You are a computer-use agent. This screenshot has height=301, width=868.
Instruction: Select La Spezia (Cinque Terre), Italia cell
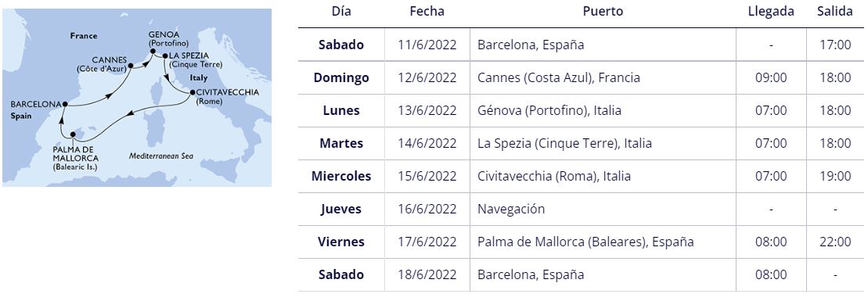pyautogui.click(x=603, y=143)
